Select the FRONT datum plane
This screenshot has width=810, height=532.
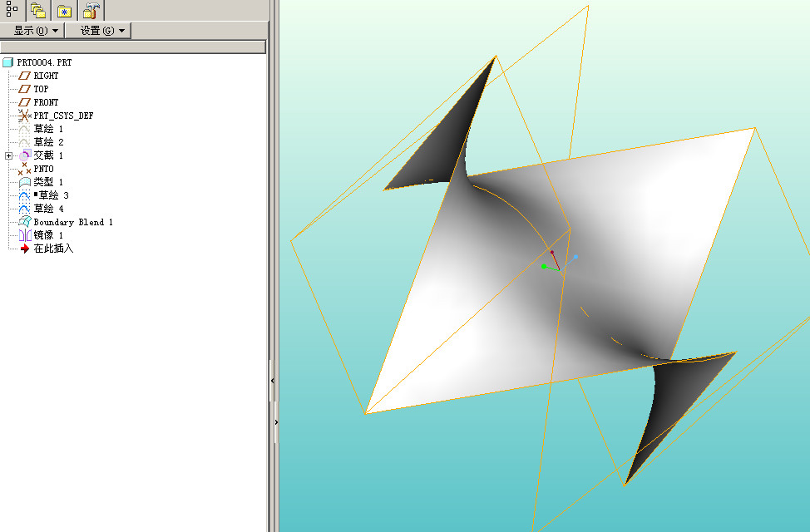(46, 102)
